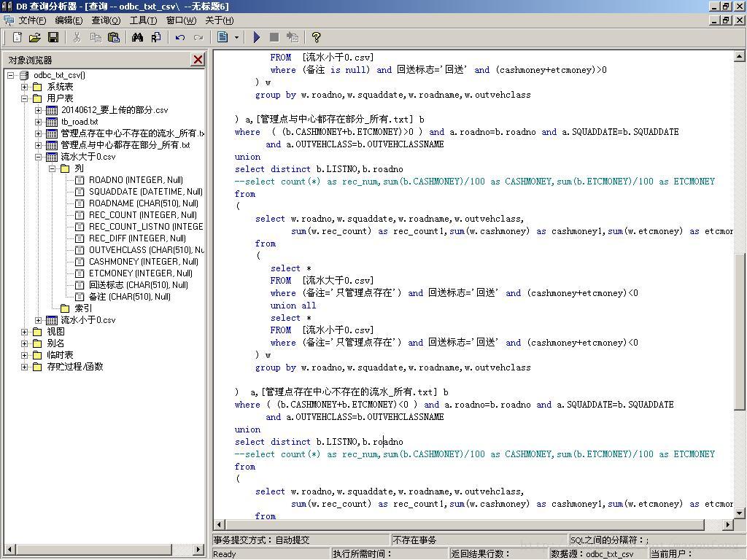Click the toolbar icon right of the stop button
Viewport: 747px width, 560px height.
[293, 37]
